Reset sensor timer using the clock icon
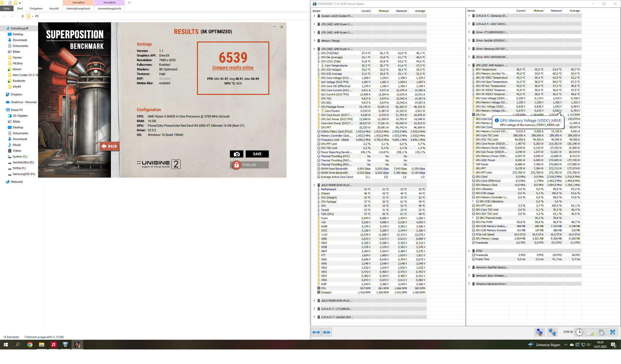 pos(579,332)
